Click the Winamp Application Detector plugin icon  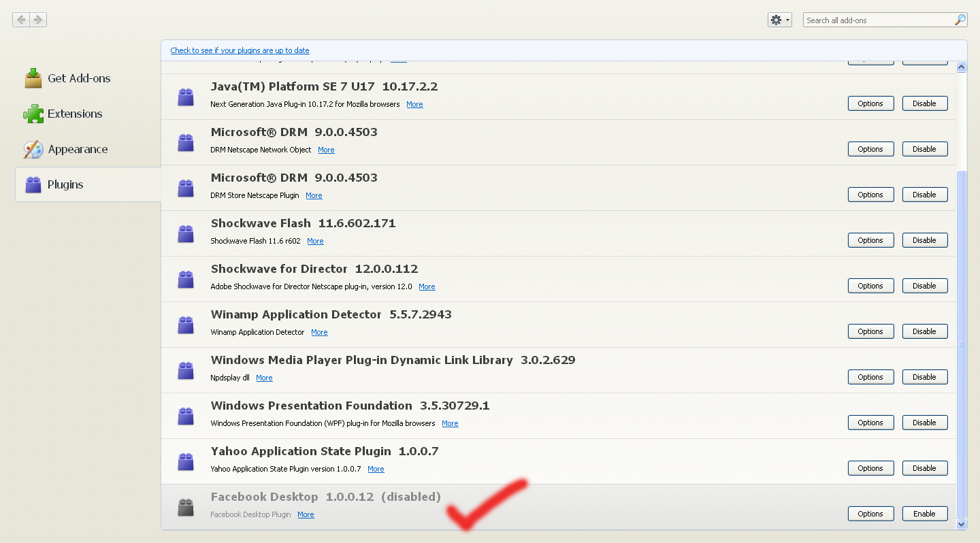click(186, 325)
